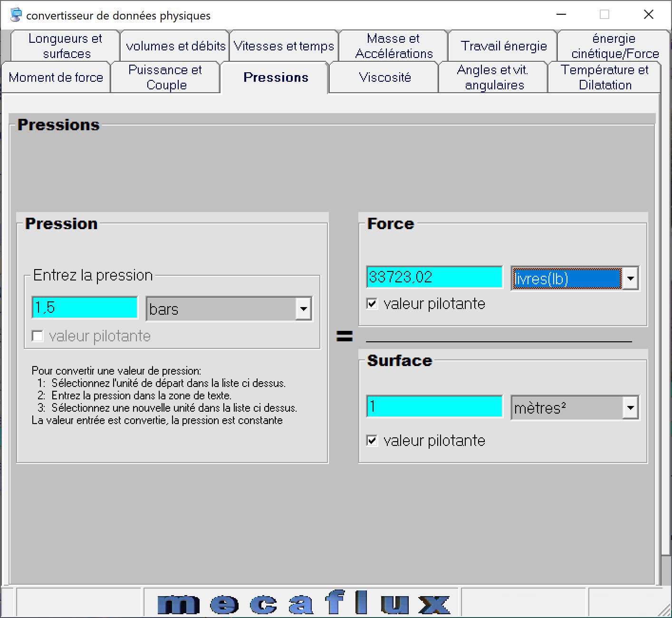This screenshot has width=672, height=618.
Task: Switch to the volumes et débits tab
Action: click(175, 46)
